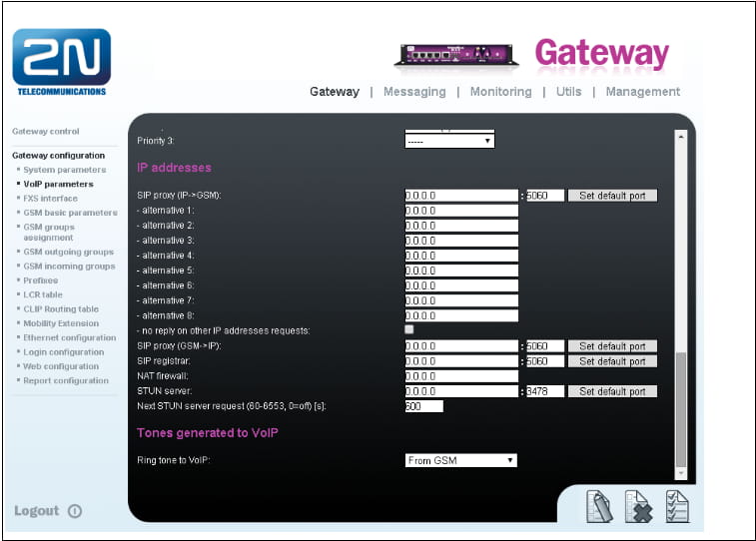The width and height of the screenshot is (756, 541).
Task: Toggle no reply on other IP addresses checkbox
Action: [x=409, y=329]
